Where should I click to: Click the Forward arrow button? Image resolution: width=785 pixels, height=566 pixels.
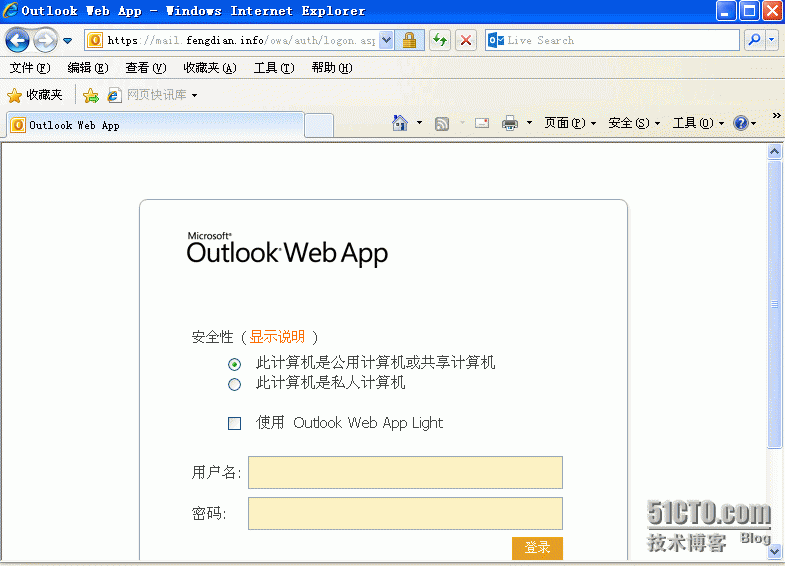tap(45, 41)
